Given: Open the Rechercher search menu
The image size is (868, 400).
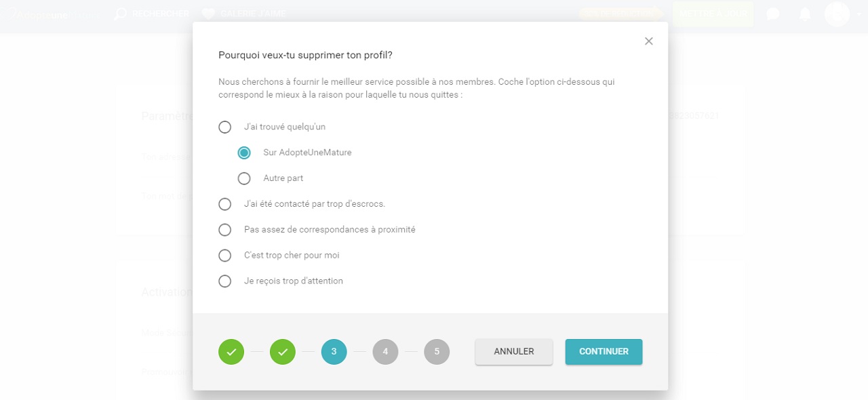Looking at the screenshot, I should pos(152,14).
